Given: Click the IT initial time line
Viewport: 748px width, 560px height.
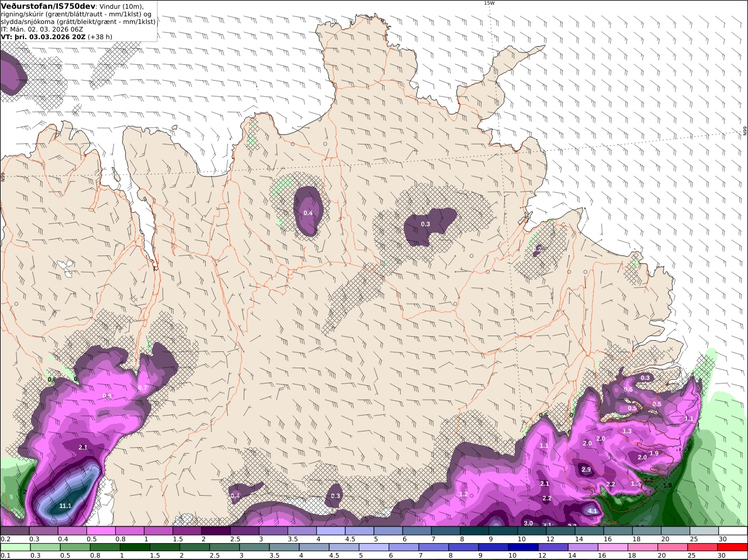Looking at the screenshot, I should [41, 29].
